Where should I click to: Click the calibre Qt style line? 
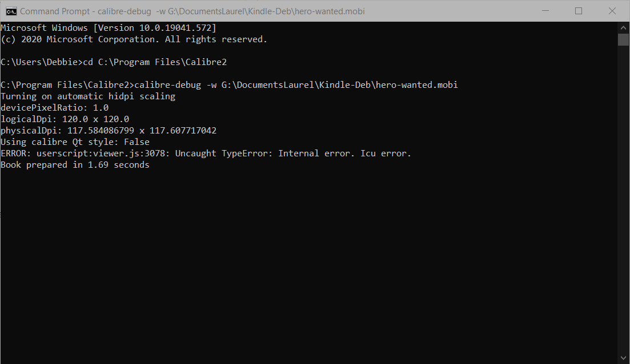pyautogui.click(x=75, y=142)
